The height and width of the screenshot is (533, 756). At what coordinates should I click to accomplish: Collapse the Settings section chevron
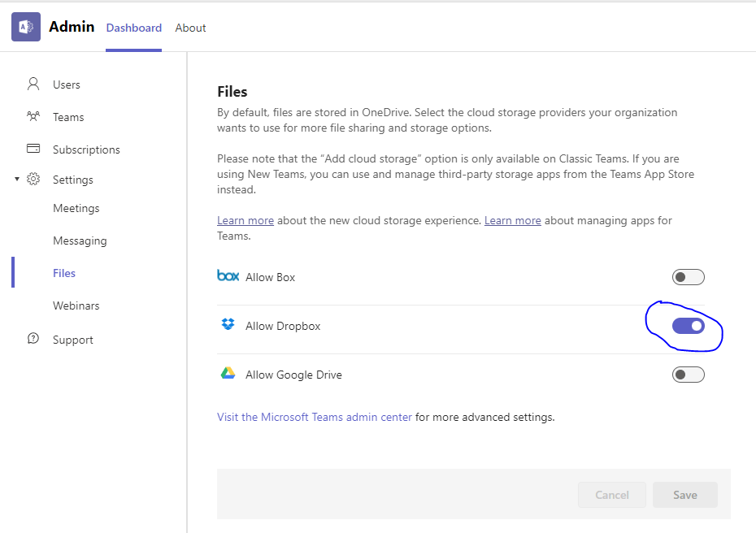click(x=17, y=179)
